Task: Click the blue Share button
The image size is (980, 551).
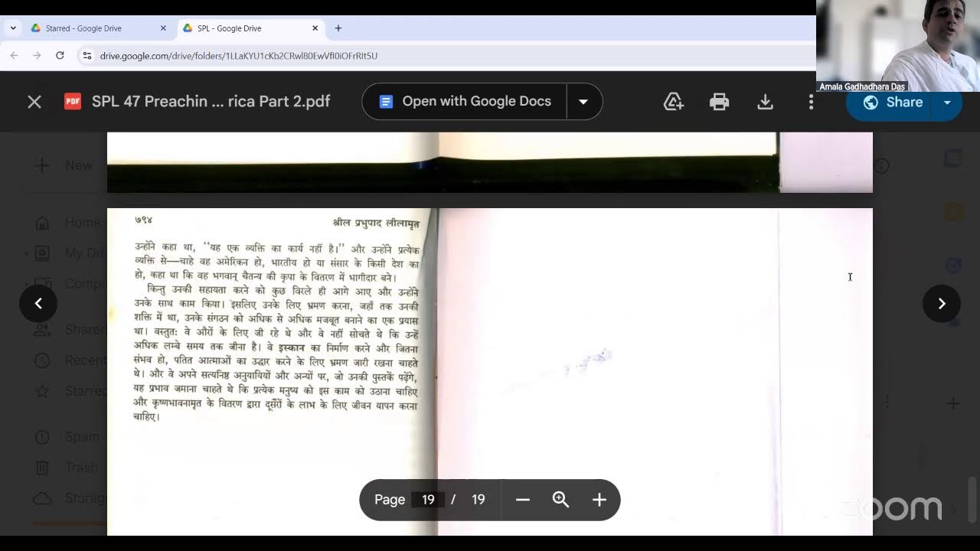Action: point(891,102)
